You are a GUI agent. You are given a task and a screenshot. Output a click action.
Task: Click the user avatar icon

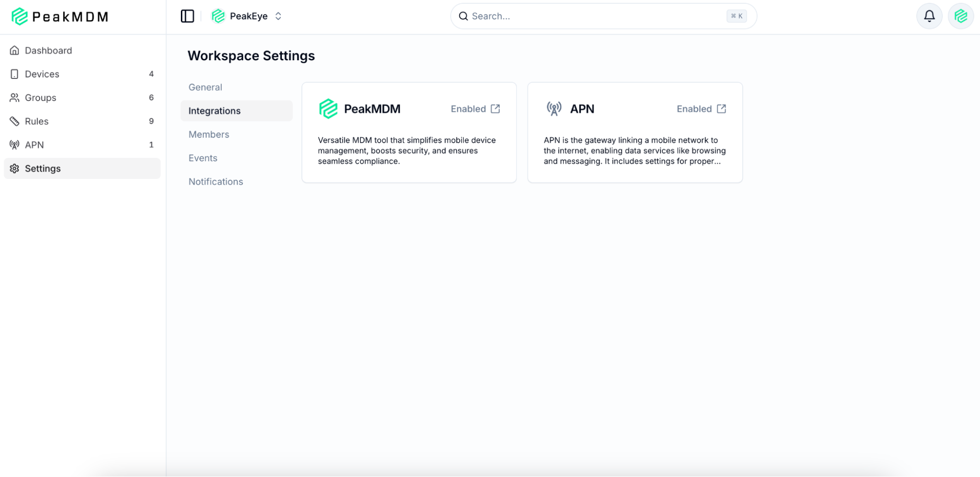960,16
